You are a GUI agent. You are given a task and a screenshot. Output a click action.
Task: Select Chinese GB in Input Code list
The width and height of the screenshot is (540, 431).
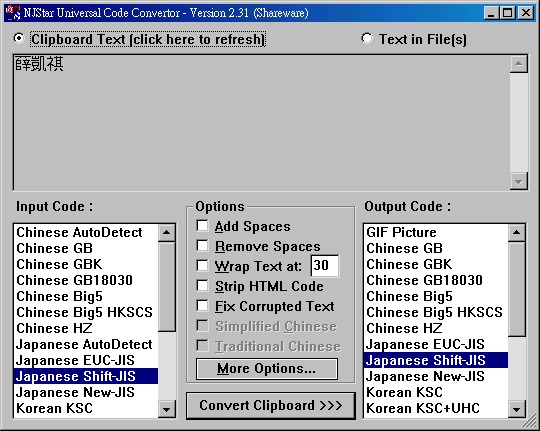86,248
